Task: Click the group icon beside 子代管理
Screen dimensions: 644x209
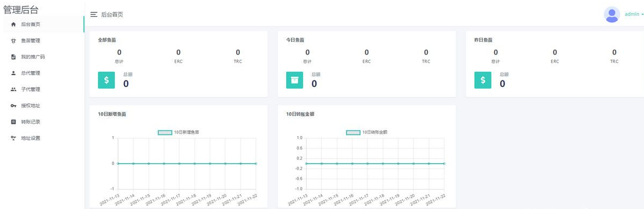Action: click(x=13, y=89)
